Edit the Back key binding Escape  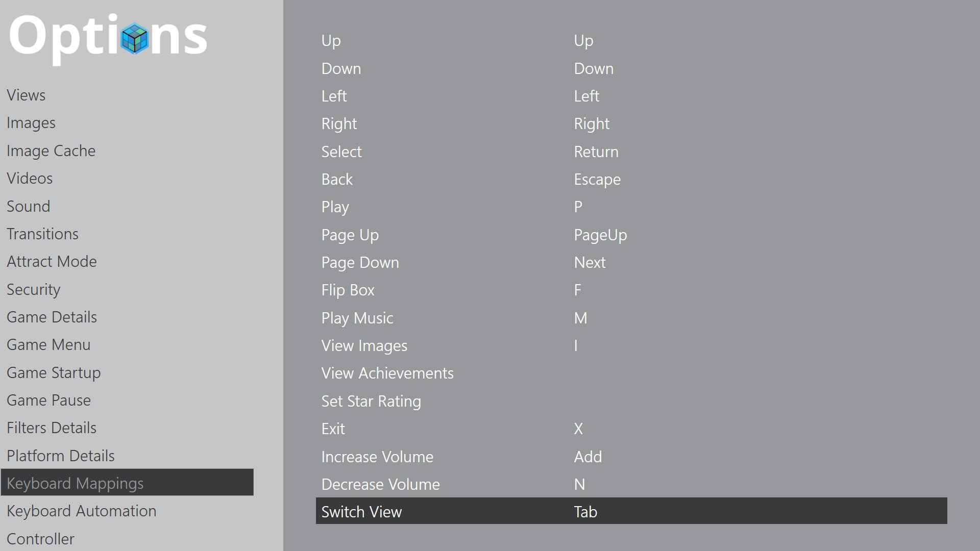coord(597,180)
